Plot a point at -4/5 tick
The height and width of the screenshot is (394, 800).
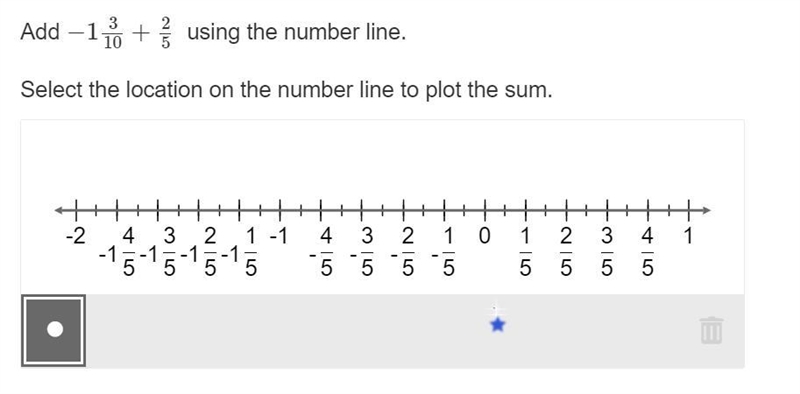[321, 210]
